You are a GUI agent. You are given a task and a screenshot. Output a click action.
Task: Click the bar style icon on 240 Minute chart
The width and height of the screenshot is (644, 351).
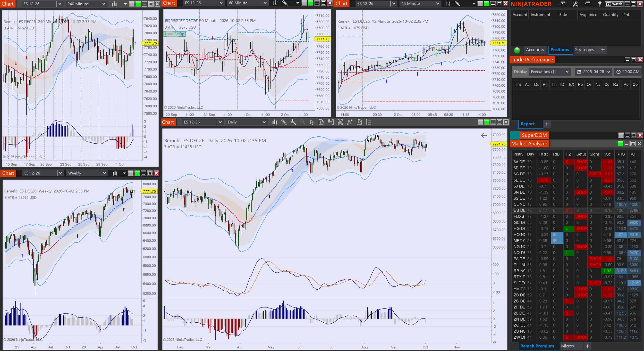tap(114, 4)
